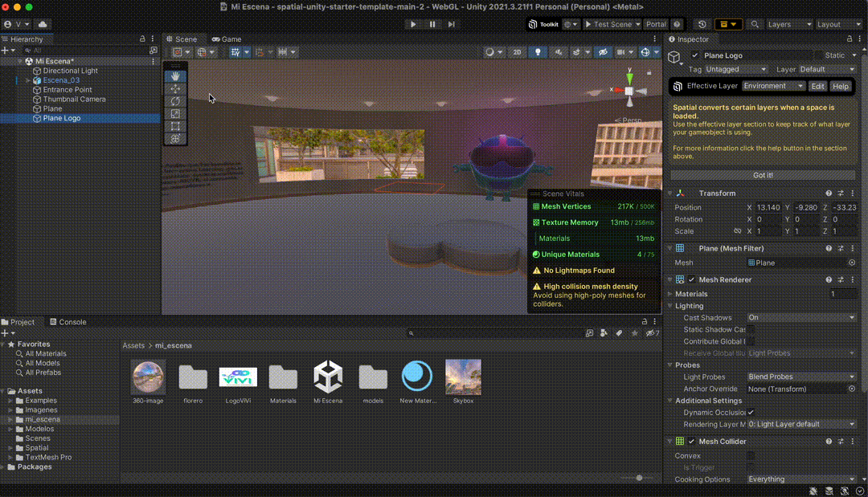This screenshot has height=497, width=868.
Task: Click the Edit button beside Effective Layer
Action: (817, 86)
